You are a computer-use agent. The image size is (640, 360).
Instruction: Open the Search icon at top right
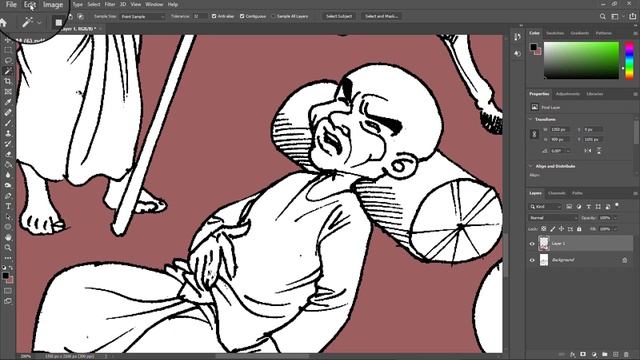coord(603,16)
